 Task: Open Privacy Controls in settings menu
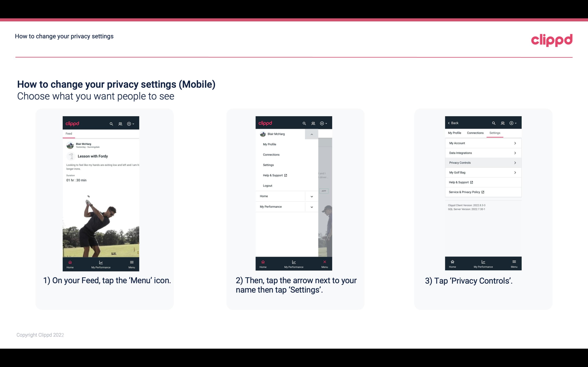pyautogui.click(x=483, y=162)
